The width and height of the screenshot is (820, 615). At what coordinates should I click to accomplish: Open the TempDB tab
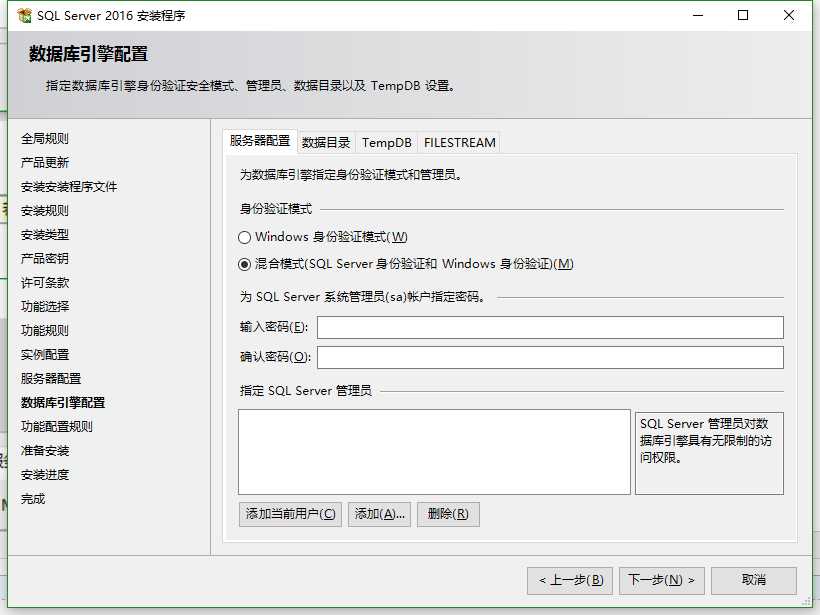pyautogui.click(x=386, y=142)
